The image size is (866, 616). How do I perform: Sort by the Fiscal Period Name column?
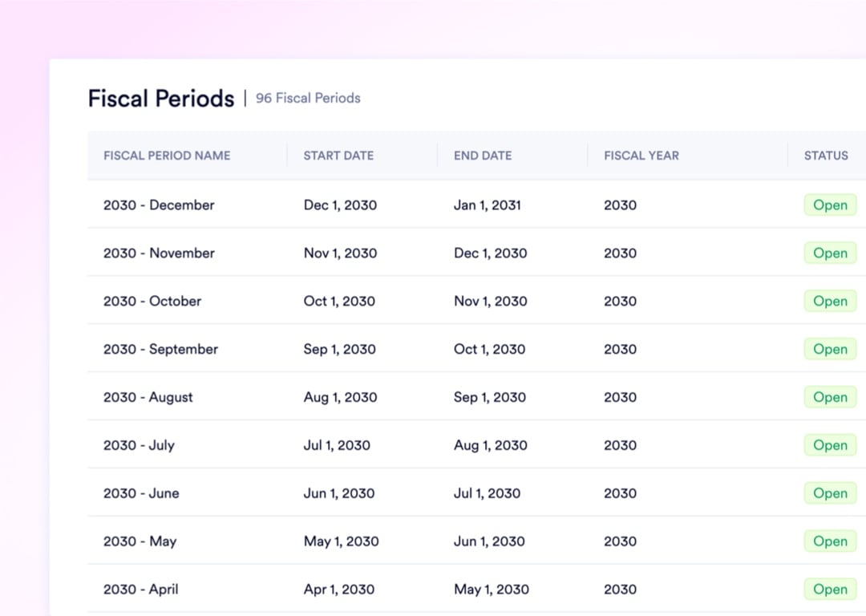(166, 156)
